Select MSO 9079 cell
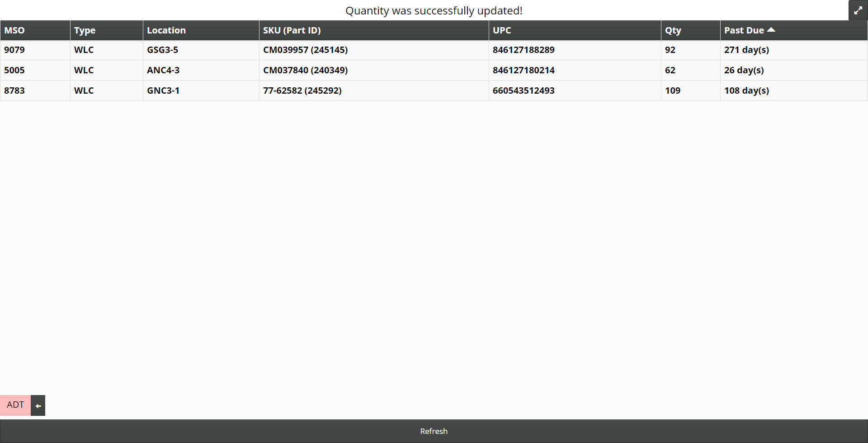Image resolution: width=868 pixels, height=443 pixels. 35,50
